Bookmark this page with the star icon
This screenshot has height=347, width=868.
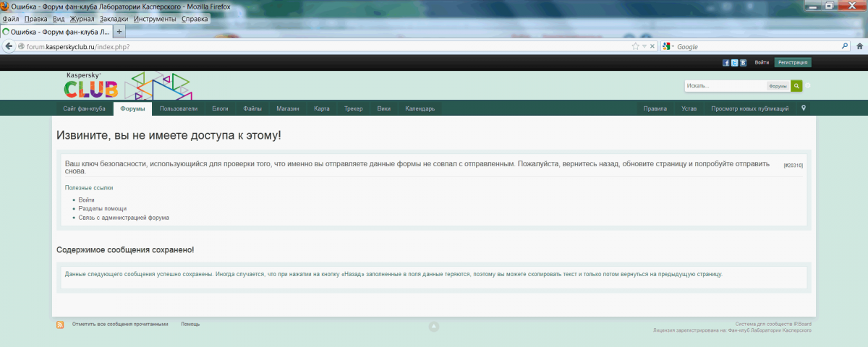tap(635, 46)
